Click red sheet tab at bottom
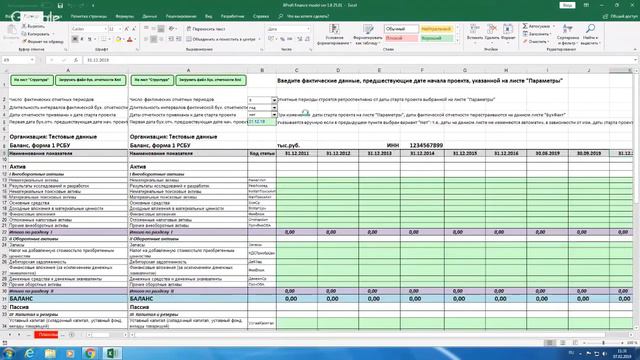This screenshot has height=360, width=640. [46, 335]
